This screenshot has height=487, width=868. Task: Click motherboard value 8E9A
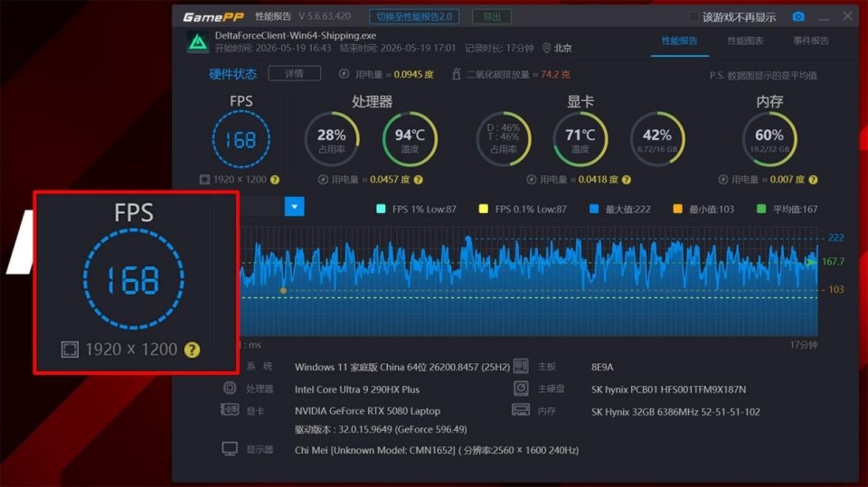[x=602, y=367]
